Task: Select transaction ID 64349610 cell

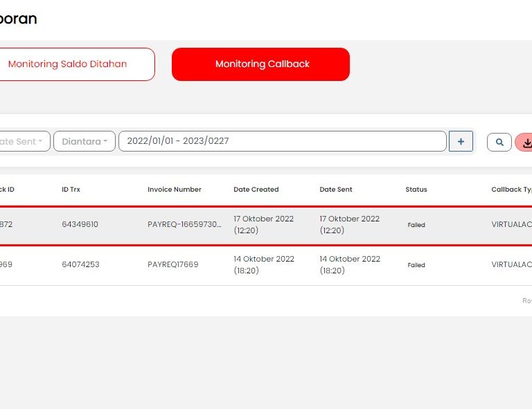Action: tap(80, 225)
